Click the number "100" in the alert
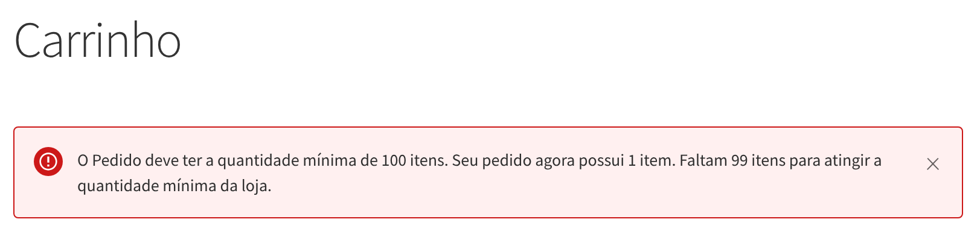 tap(394, 161)
